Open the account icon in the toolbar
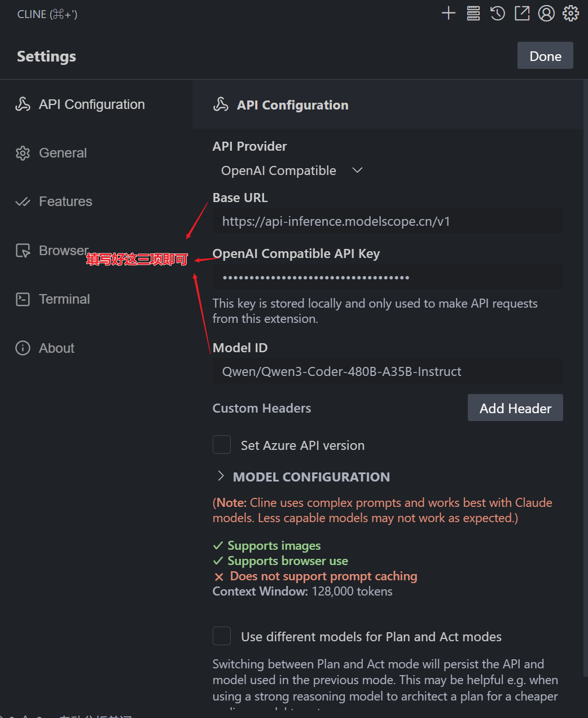The image size is (588, 718). point(546,13)
